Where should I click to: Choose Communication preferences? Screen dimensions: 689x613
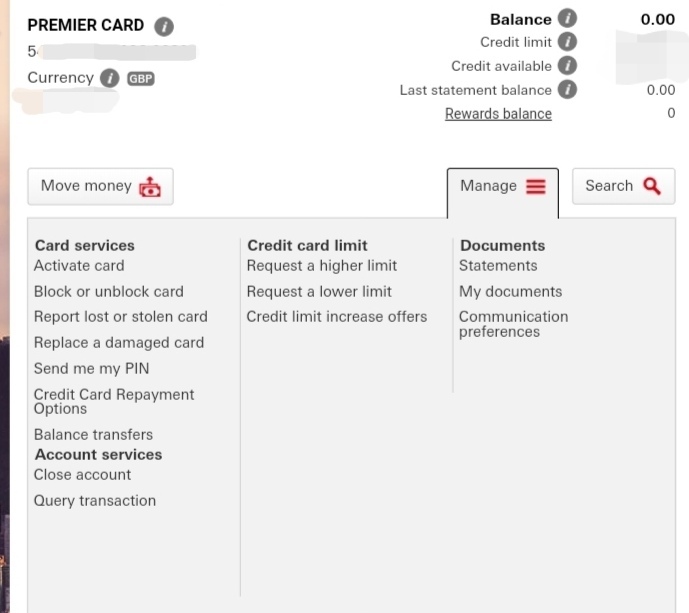(x=513, y=324)
